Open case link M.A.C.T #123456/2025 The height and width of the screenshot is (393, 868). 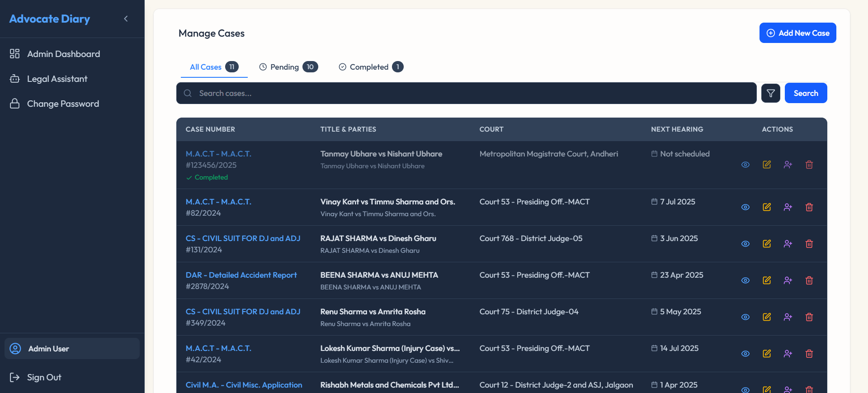tap(218, 154)
